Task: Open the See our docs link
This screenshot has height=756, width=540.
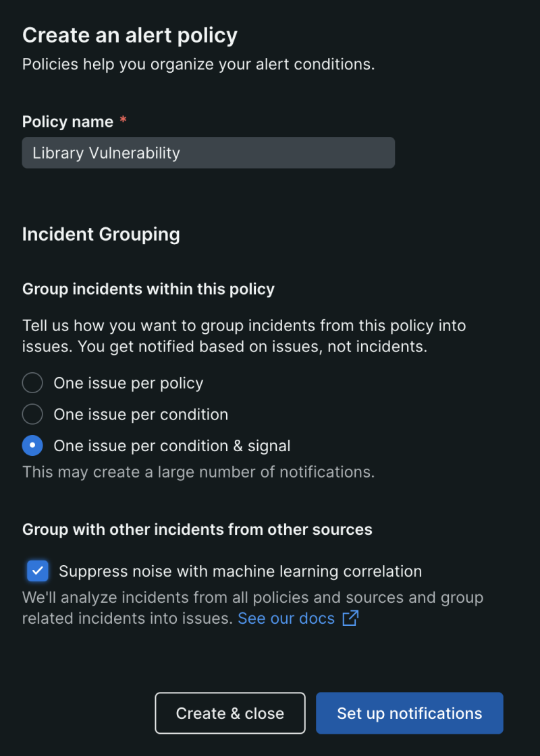Action: pos(287,618)
